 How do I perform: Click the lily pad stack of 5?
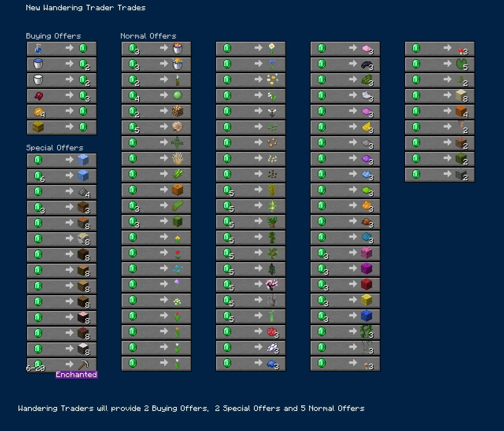(x=461, y=64)
